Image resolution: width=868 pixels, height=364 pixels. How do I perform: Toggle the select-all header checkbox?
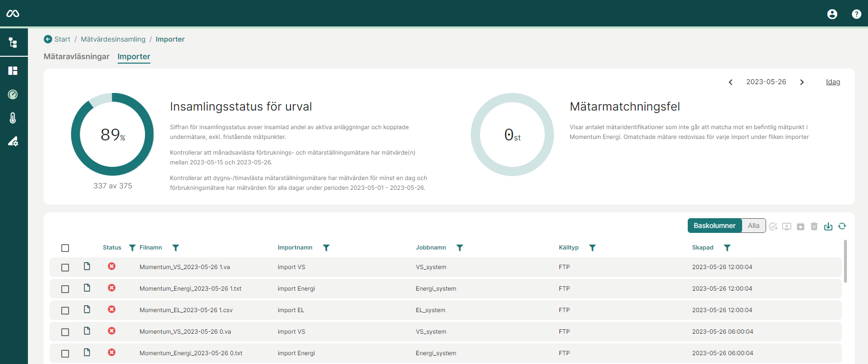coord(65,248)
